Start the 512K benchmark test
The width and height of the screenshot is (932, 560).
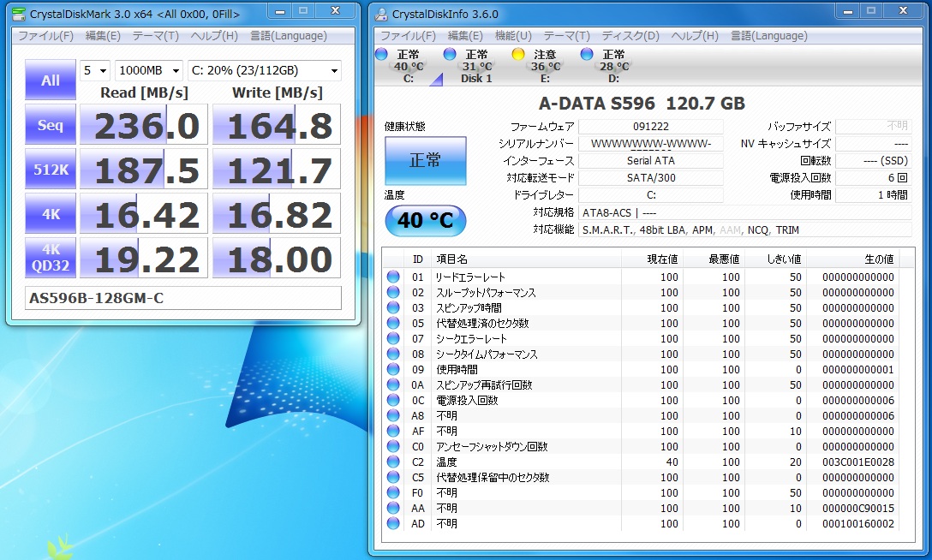(x=51, y=170)
